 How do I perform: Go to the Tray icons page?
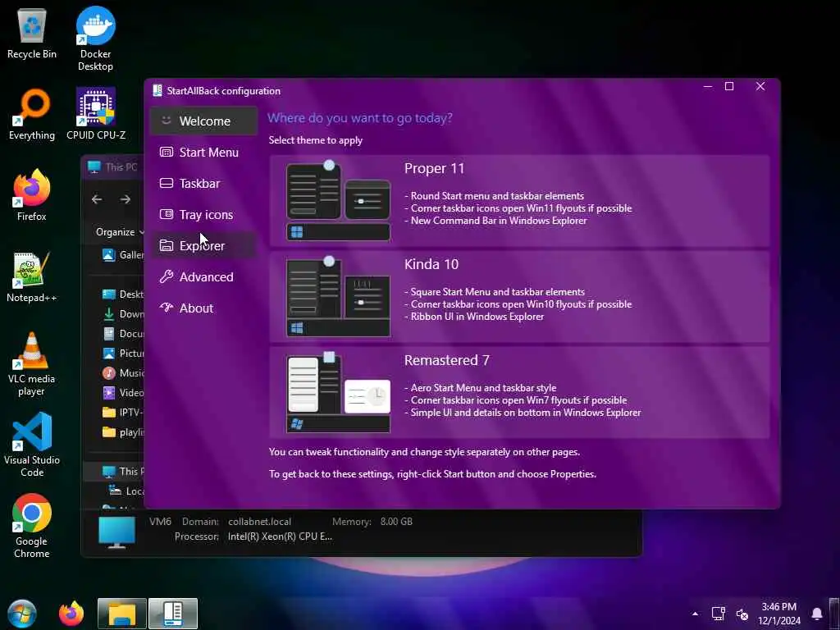(x=203, y=214)
